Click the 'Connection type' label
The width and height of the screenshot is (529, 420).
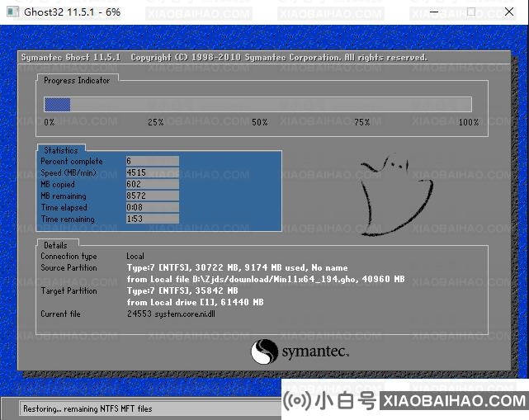pos(68,257)
